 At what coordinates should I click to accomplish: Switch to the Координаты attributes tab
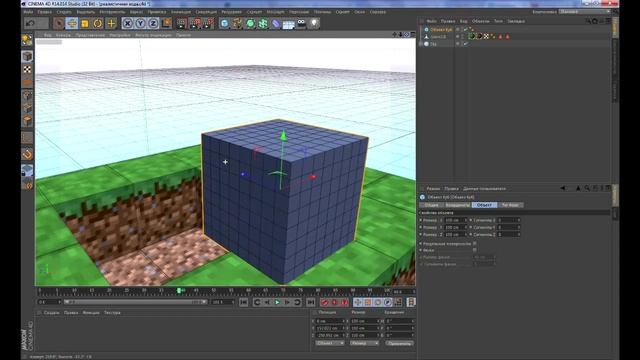[457, 205]
